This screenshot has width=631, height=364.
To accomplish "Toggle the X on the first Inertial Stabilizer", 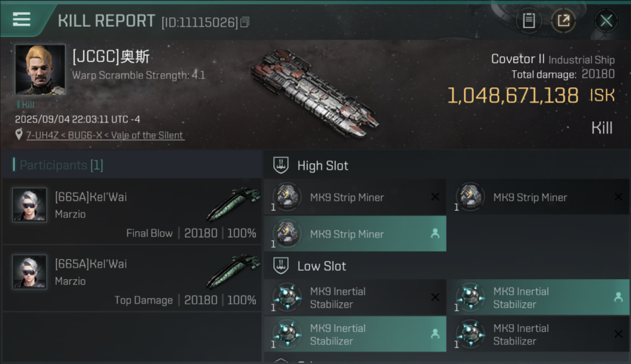I will click(435, 298).
